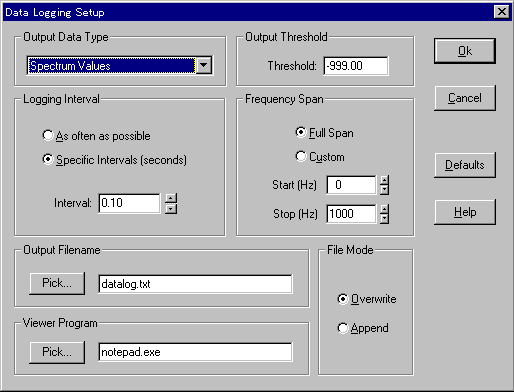Pick an output filename
Screen dimensions: 514x392
pyautogui.click(x=57, y=283)
